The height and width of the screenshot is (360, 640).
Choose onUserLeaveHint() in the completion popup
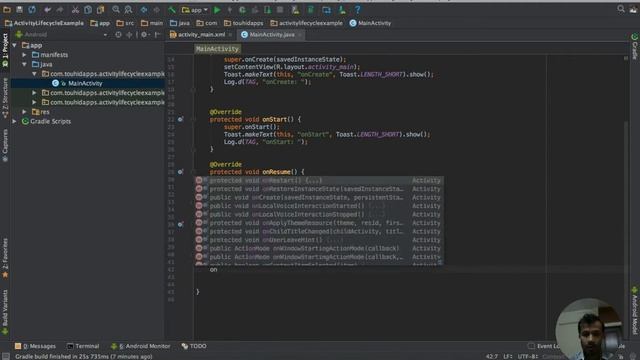click(319, 240)
